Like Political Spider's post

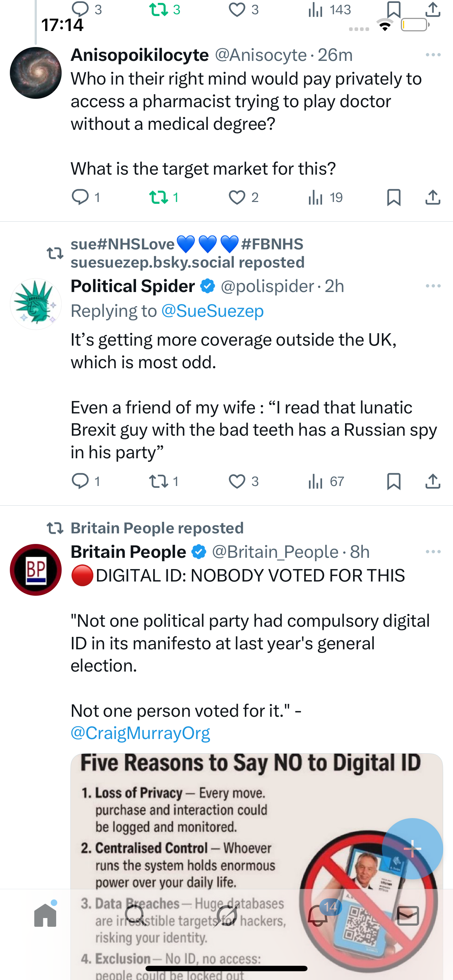237,481
